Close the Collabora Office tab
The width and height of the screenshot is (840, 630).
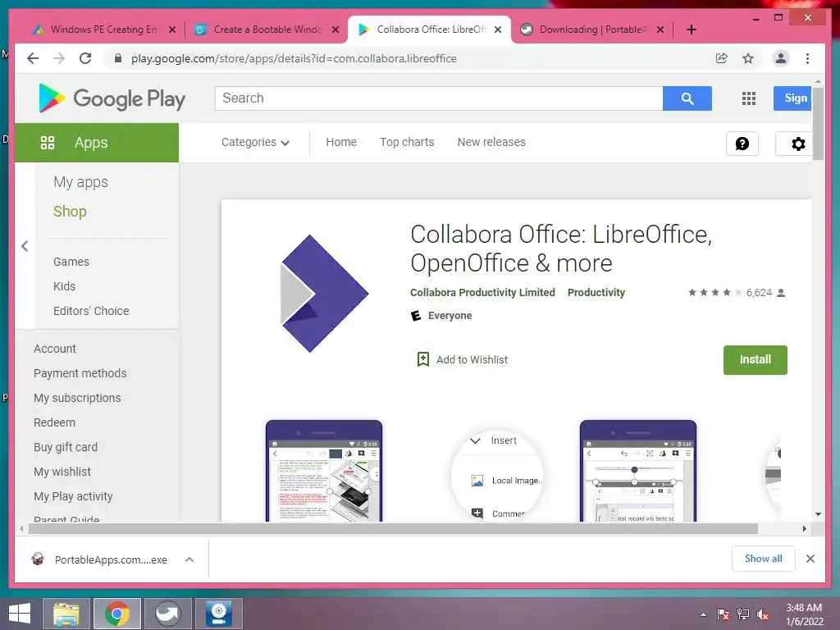498,30
